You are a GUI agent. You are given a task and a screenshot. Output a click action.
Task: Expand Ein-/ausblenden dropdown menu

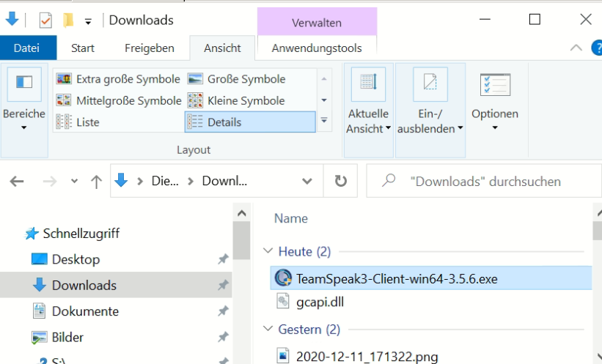point(430,121)
